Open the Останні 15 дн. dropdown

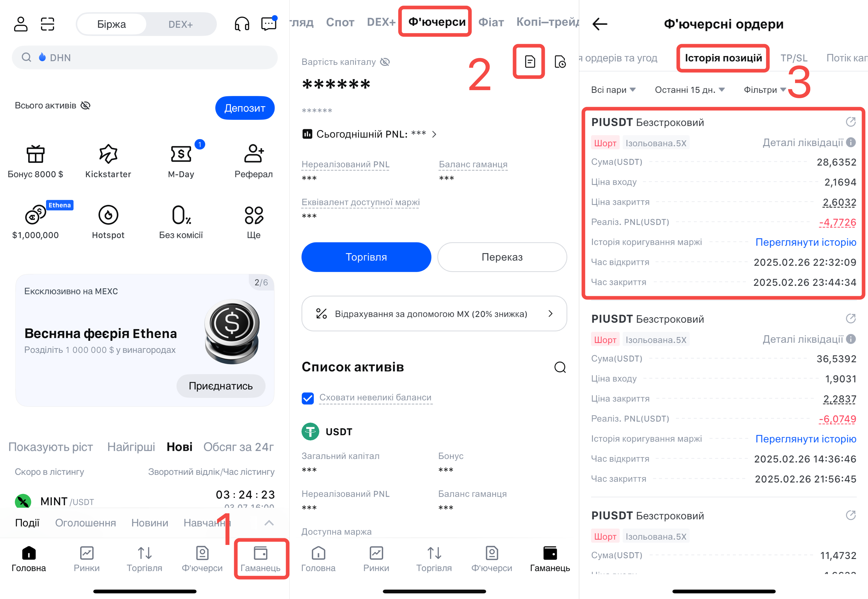point(690,90)
